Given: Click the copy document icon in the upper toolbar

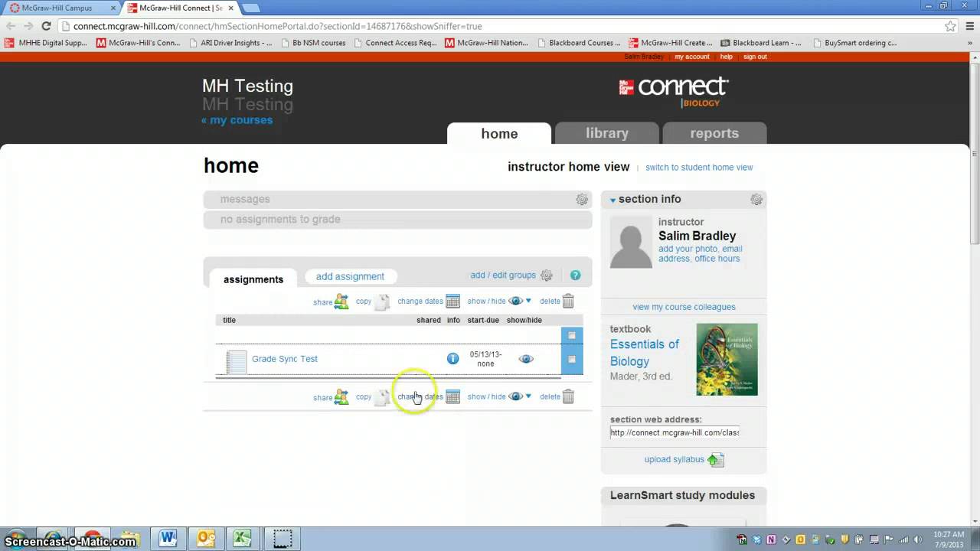Looking at the screenshot, I should click(x=382, y=302).
